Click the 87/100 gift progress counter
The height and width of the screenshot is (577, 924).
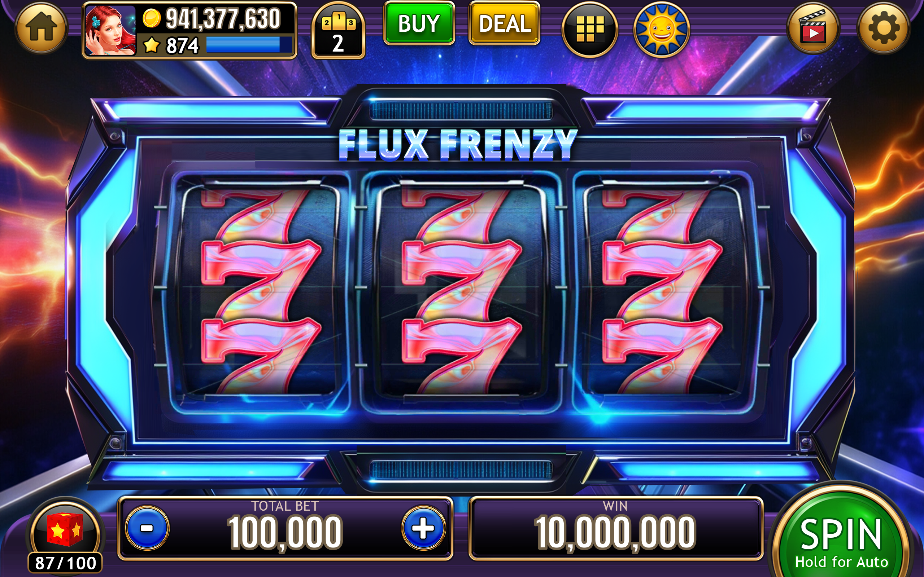(65, 563)
